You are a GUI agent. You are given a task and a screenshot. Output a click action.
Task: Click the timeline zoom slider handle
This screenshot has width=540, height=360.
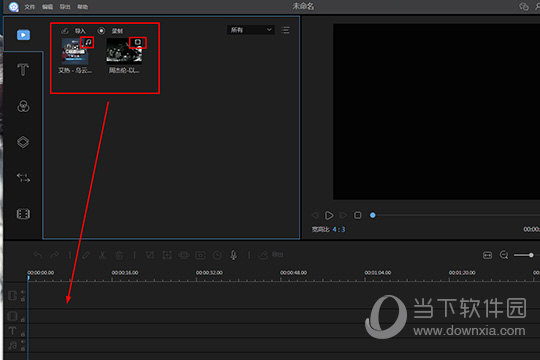click(x=531, y=255)
